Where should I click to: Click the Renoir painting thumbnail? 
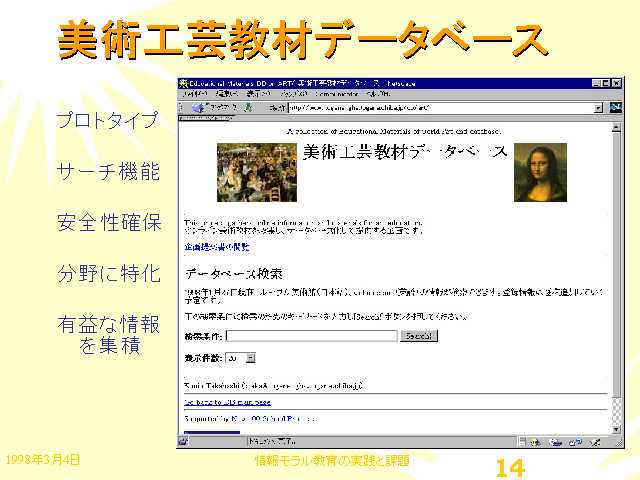tap(257, 172)
